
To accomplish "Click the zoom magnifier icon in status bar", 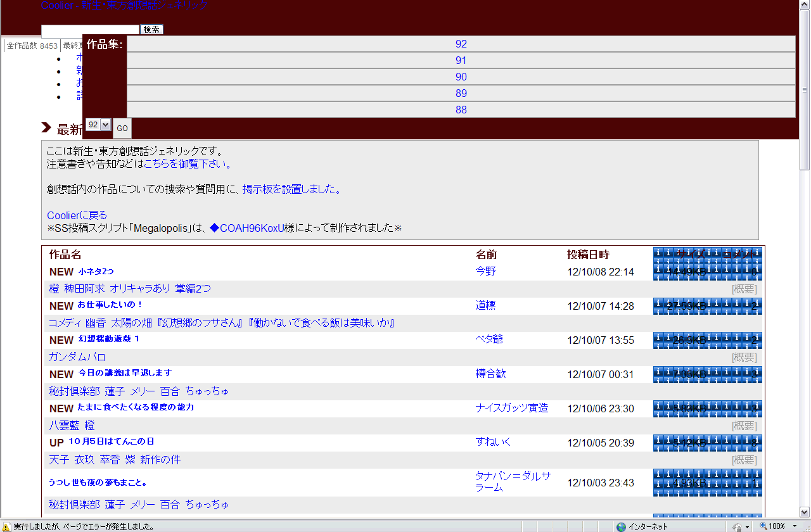I will (x=763, y=526).
